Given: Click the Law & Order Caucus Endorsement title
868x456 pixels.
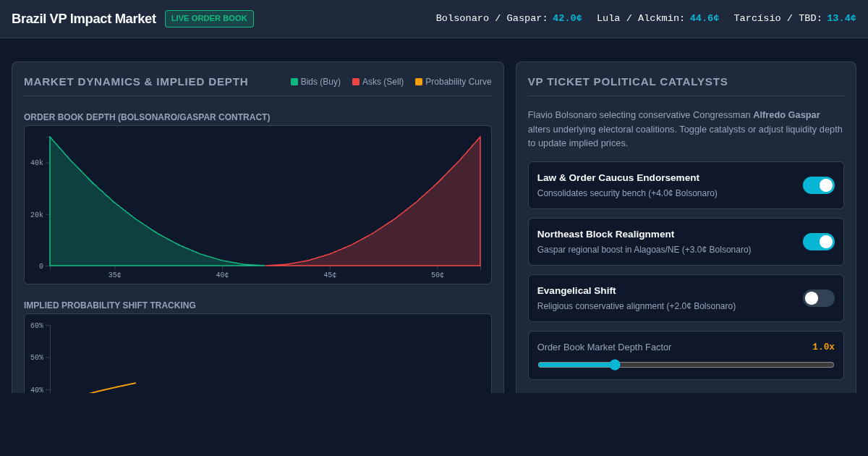Looking at the screenshot, I should (618, 177).
